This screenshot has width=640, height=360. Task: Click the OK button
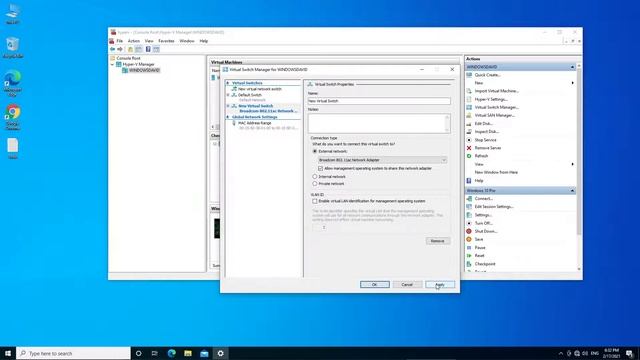(375, 284)
